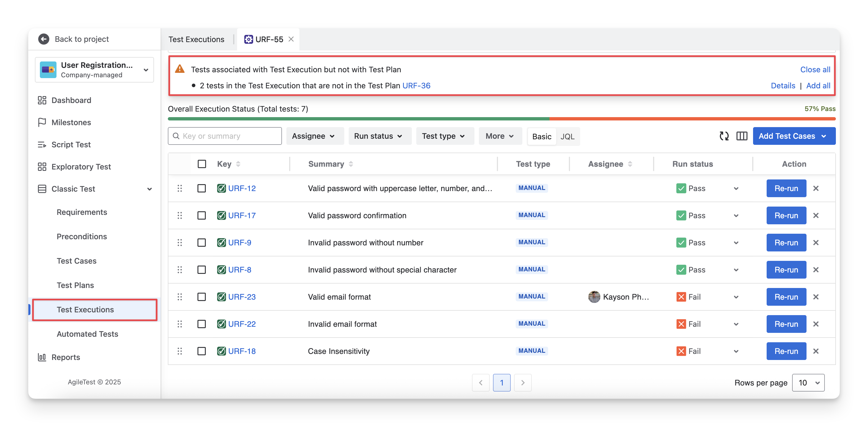The height and width of the screenshot is (427, 868).
Task: Open the Fail status dropdown for URF-22
Action: click(x=736, y=324)
